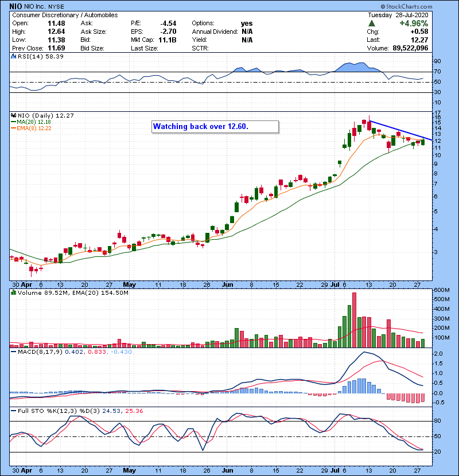This screenshot has height=476, width=459.
Task: Click the Bid Size label
Action: pos(92,48)
